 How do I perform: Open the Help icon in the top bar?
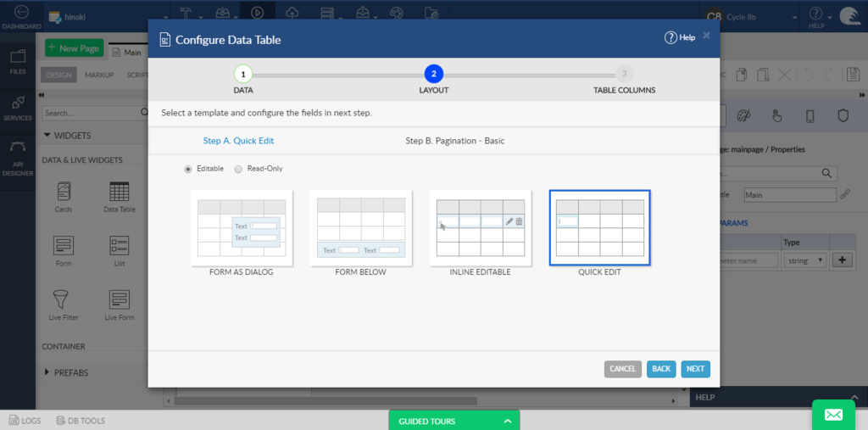(x=816, y=17)
